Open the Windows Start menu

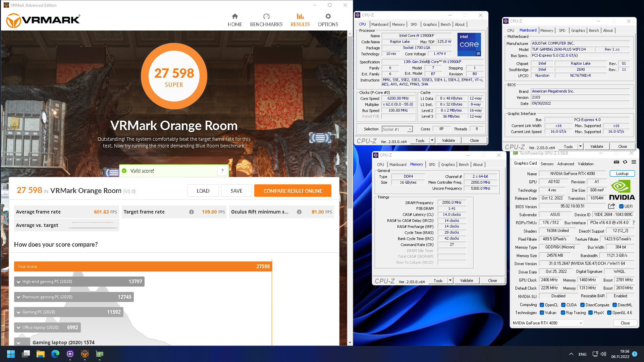[11, 354]
